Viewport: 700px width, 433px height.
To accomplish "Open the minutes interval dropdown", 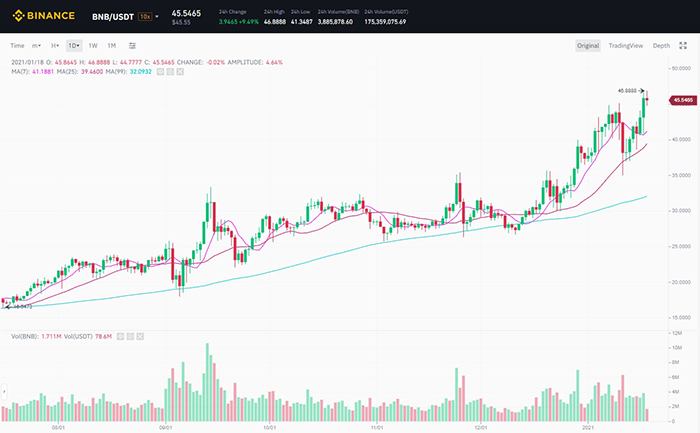I will pyautogui.click(x=36, y=46).
